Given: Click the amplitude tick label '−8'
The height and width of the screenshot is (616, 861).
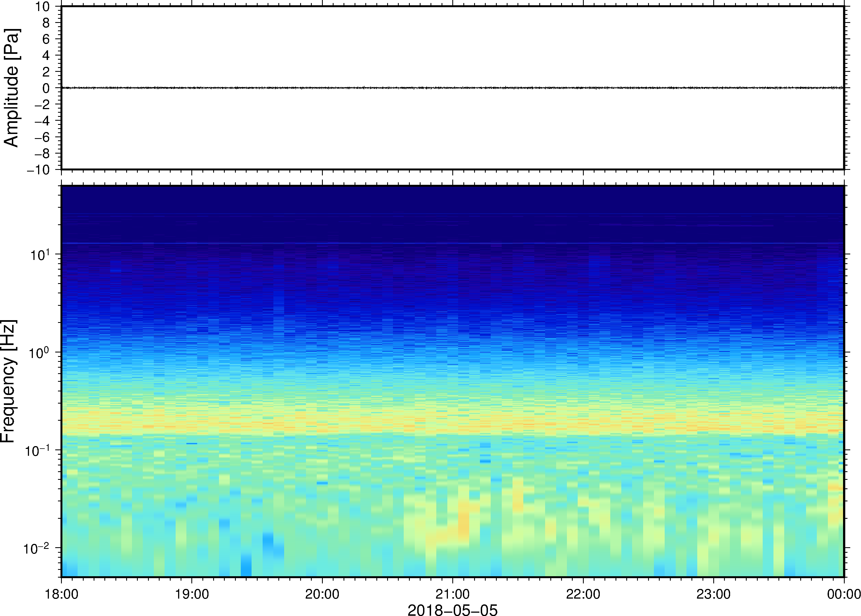Looking at the screenshot, I should [x=42, y=153].
